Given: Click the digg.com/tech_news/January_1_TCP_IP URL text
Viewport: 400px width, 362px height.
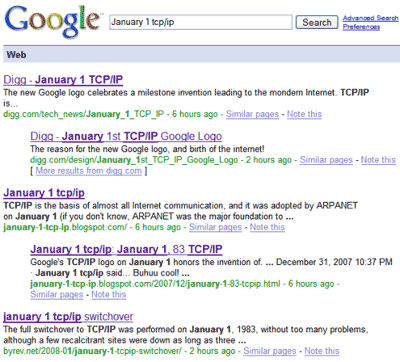Looking at the screenshot, I should pyautogui.click(x=84, y=114).
